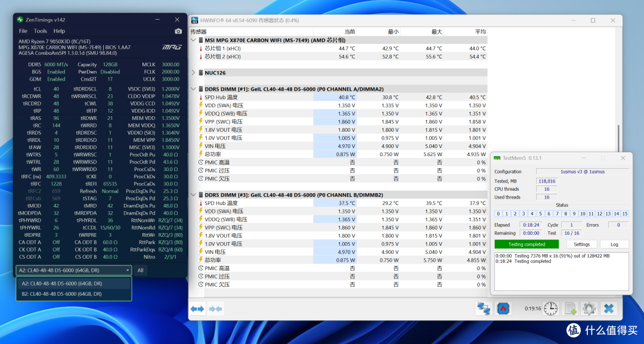Click the All button in ZenTimings

141,270
